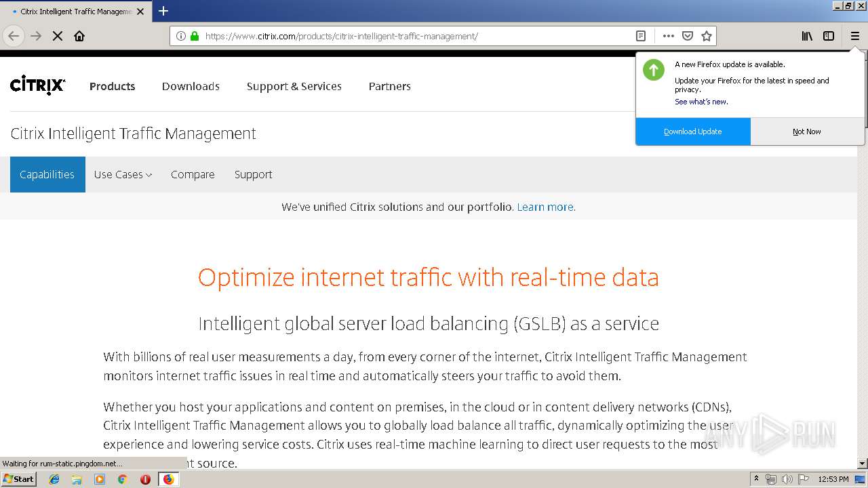Screen dimensions: 868x488
Task: Switch to the Compare tab
Action: tap(193, 174)
